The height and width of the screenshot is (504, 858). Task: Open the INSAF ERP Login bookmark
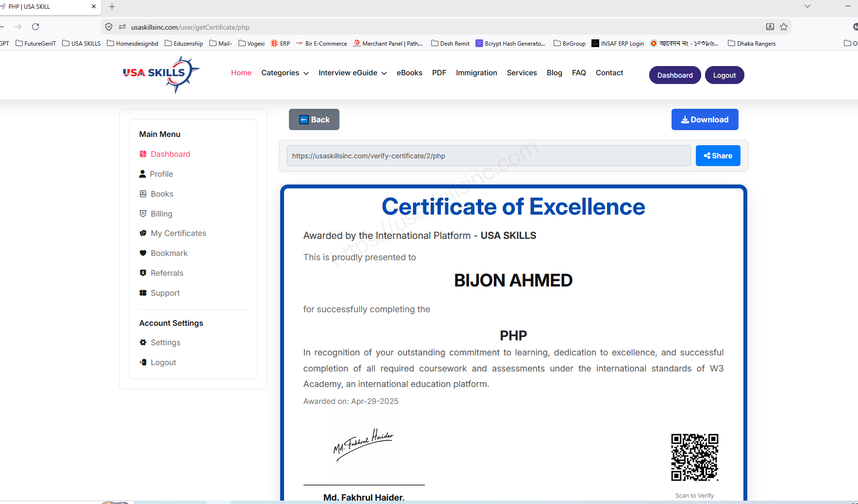pos(618,43)
